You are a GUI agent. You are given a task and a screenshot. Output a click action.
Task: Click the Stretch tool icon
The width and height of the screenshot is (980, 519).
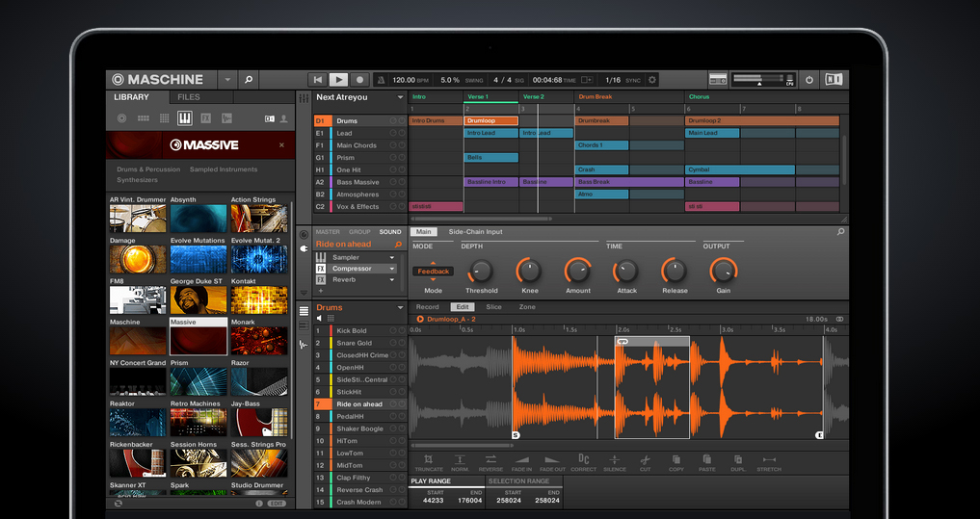[x=769, y=459]
